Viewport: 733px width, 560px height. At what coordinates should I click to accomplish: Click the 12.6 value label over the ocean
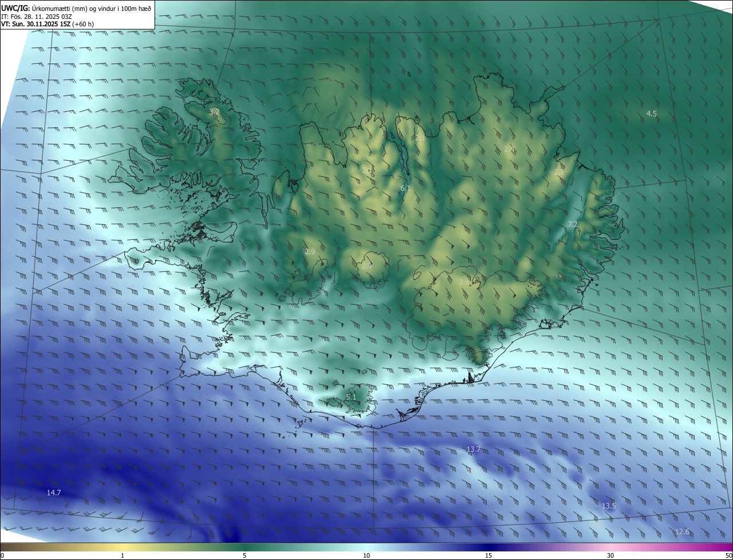(683, 532)
